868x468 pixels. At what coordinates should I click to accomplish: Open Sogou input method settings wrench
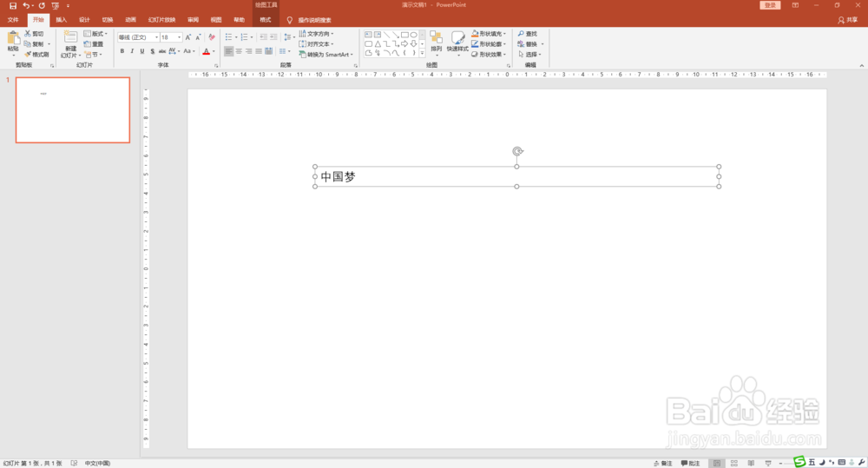tap(861, 463)
